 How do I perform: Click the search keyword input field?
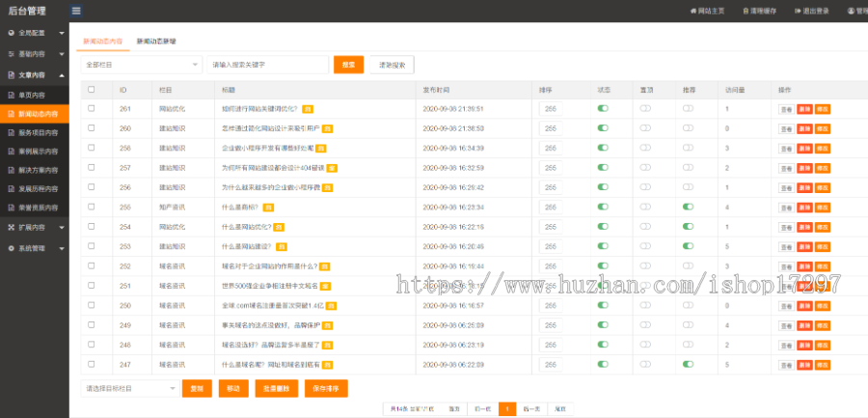[267, 65]
